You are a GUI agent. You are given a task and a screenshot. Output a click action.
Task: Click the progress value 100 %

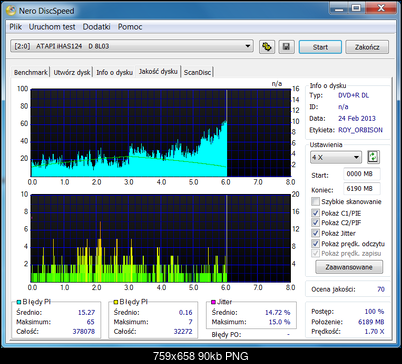click(374, 311)
